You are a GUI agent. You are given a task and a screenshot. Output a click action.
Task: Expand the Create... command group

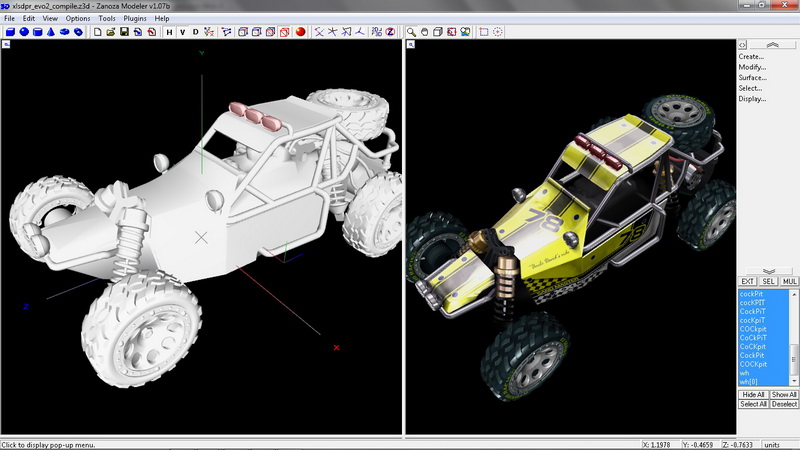(x=751, y=57)
